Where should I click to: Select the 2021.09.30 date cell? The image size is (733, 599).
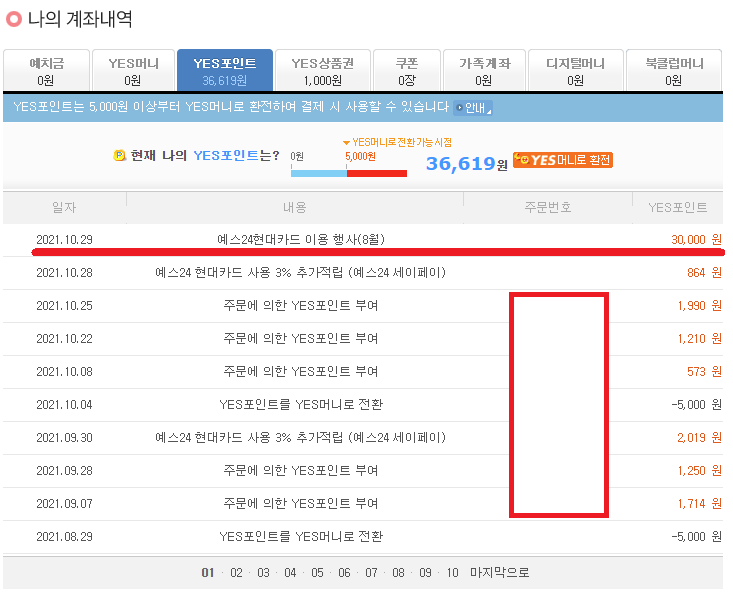tap(65, 438)
